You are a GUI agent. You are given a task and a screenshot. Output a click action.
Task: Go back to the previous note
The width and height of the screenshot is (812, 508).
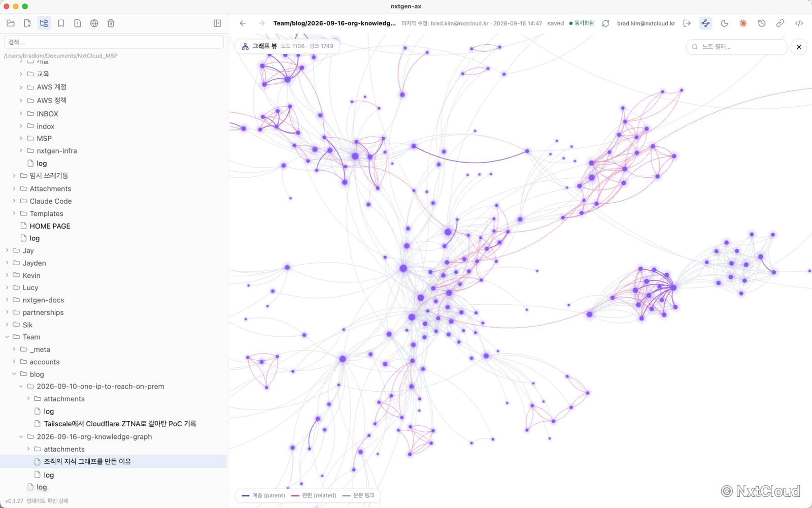point(243,23)
